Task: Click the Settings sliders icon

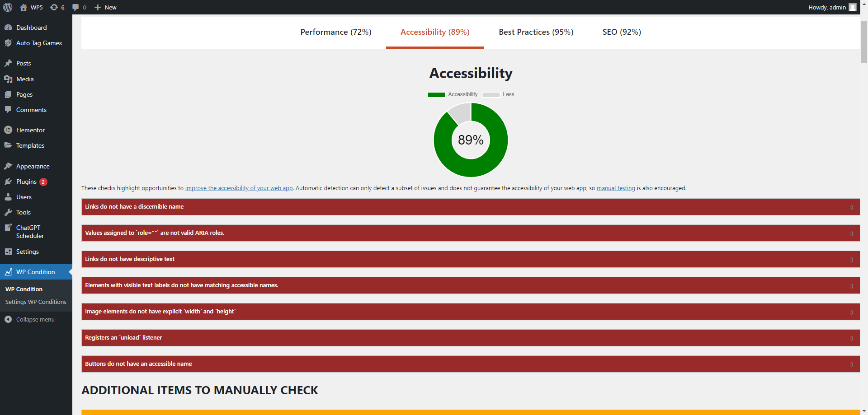Action: pos(8,252)
